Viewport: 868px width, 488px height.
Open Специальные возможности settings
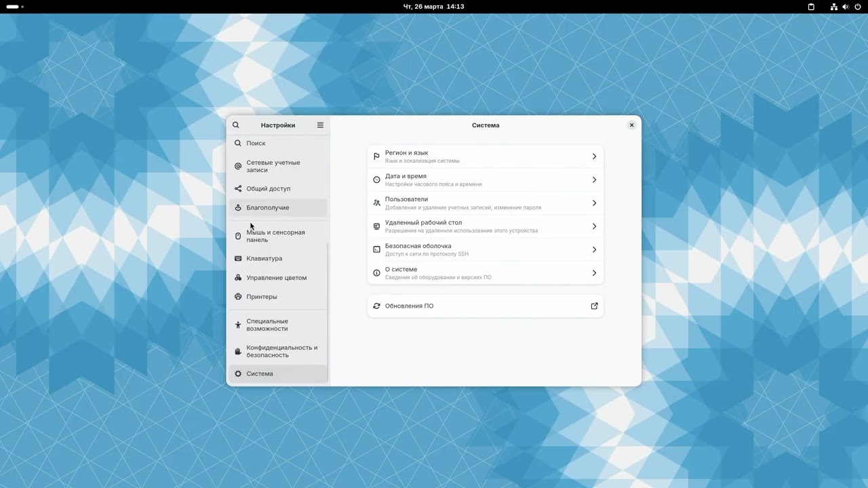(x=278, y=325)
